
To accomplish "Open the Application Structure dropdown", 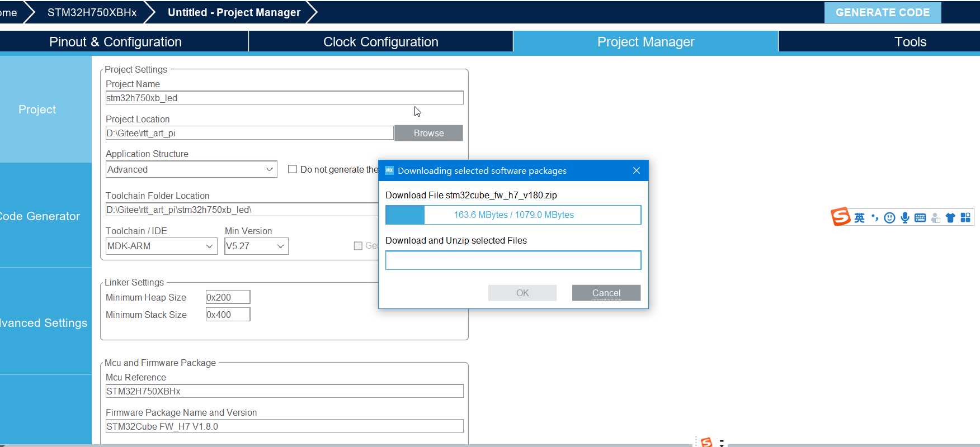I will click(191, 169).
